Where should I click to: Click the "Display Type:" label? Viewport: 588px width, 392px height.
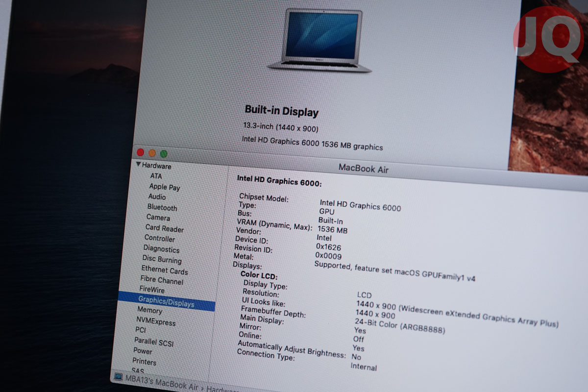pyautogui.click(x=265, y=285)
